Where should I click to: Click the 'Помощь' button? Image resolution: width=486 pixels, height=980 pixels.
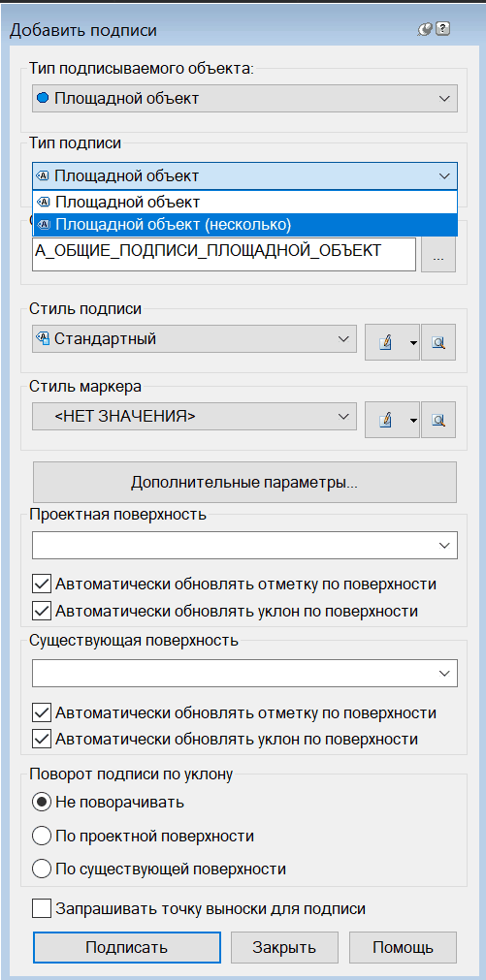pos(403,947)
